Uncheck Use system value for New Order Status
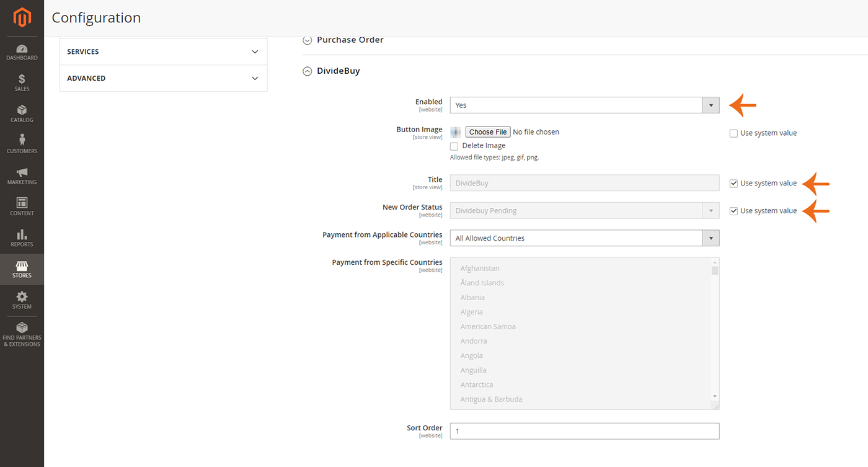This screenshot has width=868, height=467. [733, 211]
